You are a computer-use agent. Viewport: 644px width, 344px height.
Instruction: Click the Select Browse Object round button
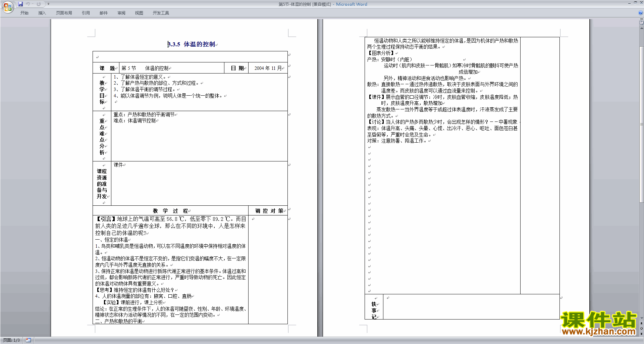(641, 329)
